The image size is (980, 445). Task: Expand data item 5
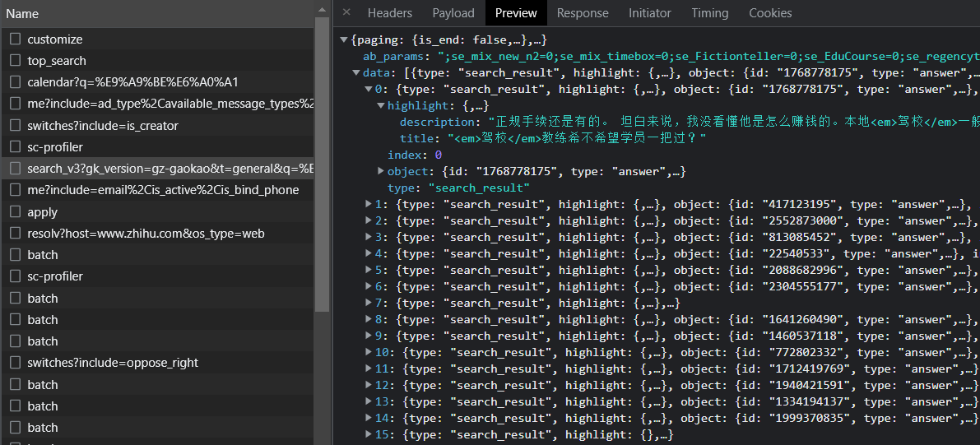(x=368, y=270)
